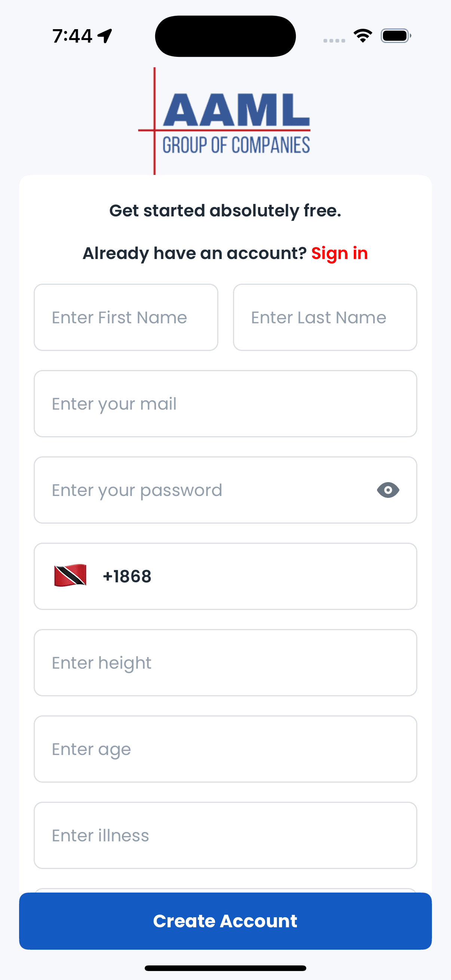This screenshot has height=980, width=451.
Task: Tap the cellular signal dots icon
Action: [334, 40]
